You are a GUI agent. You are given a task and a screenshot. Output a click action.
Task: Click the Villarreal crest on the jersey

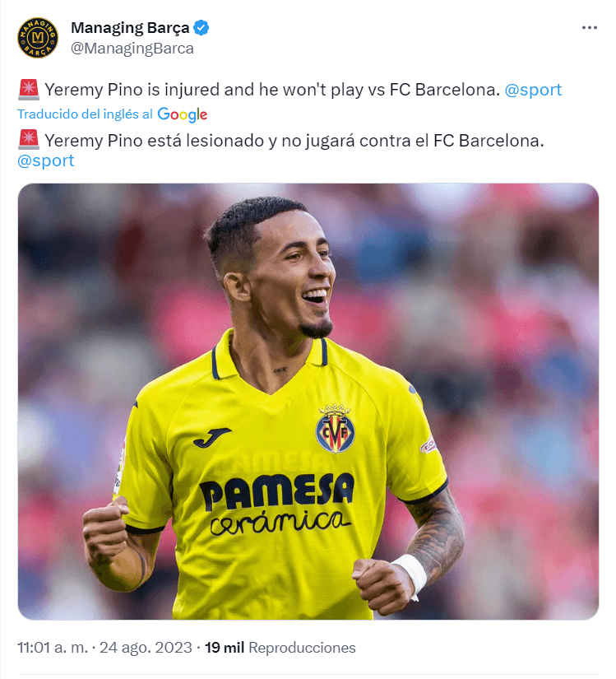335,428
